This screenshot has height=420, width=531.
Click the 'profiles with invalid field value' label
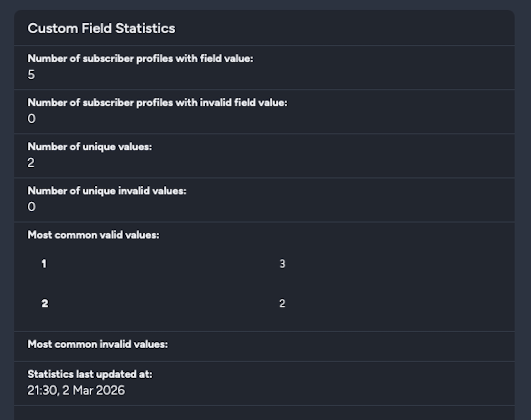pyautogui.click(x=157, y=103)
